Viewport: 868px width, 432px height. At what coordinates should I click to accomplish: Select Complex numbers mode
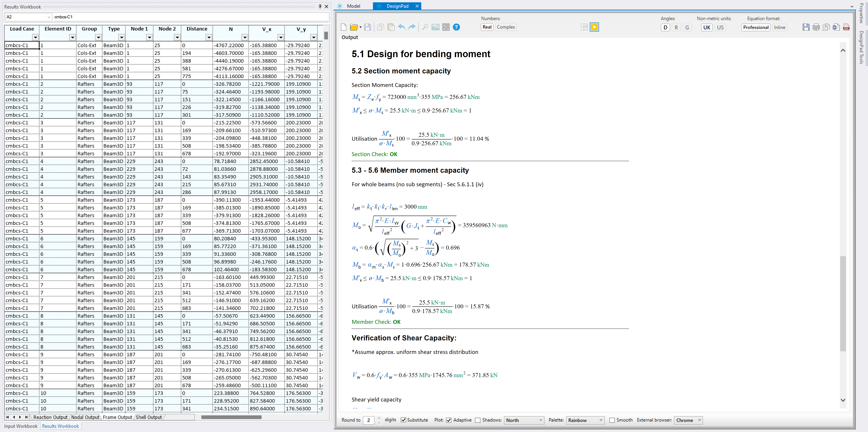click(505, 27)
